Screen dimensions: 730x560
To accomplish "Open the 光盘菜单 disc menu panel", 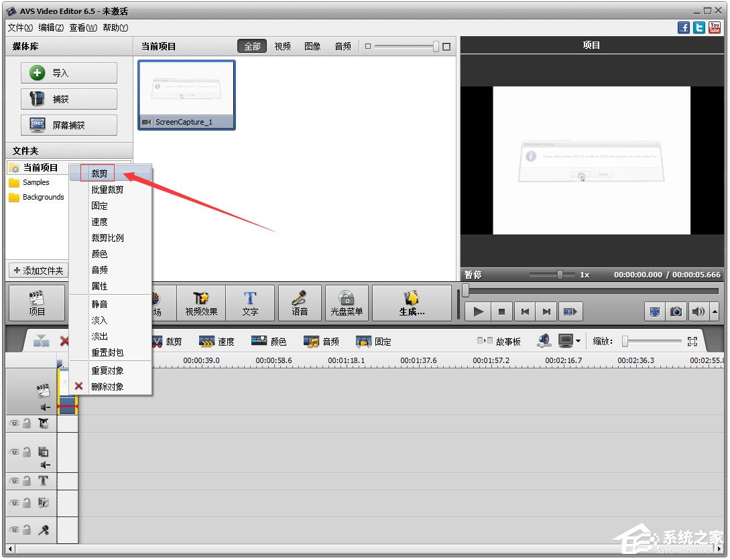I will [x=347, y=303].
